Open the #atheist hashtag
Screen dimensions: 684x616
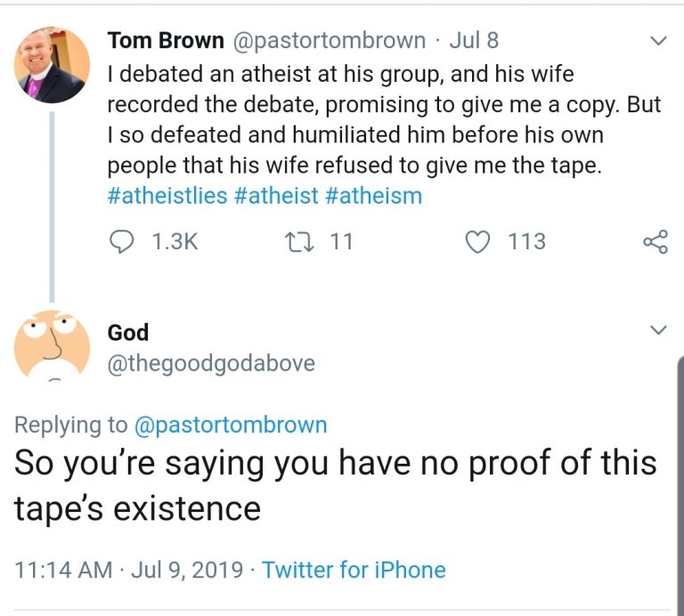click(276, 195)
